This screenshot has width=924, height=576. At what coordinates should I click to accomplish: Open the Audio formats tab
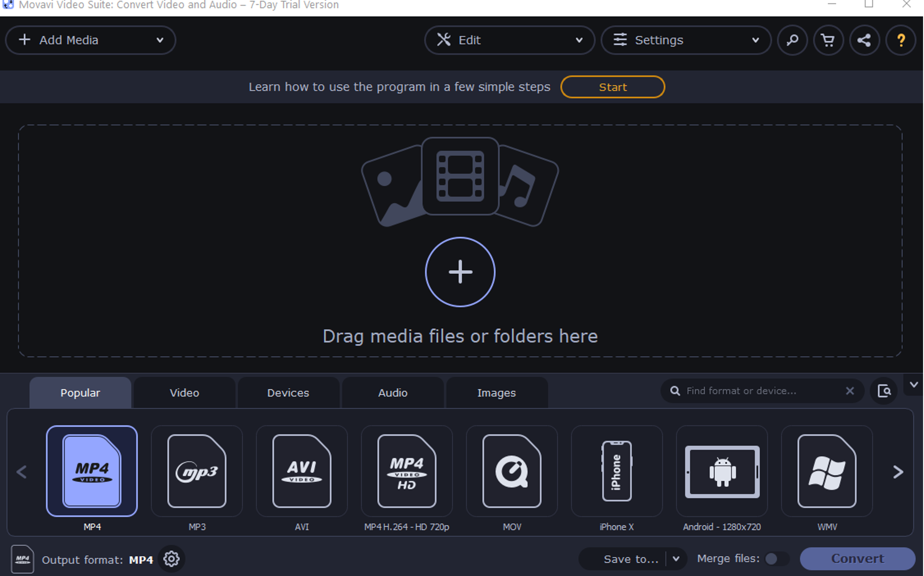tap(392, 393)
